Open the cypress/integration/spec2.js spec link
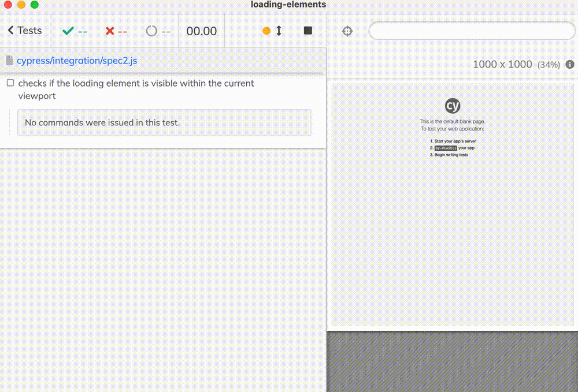578x392 pixels. tap(77, 60)
